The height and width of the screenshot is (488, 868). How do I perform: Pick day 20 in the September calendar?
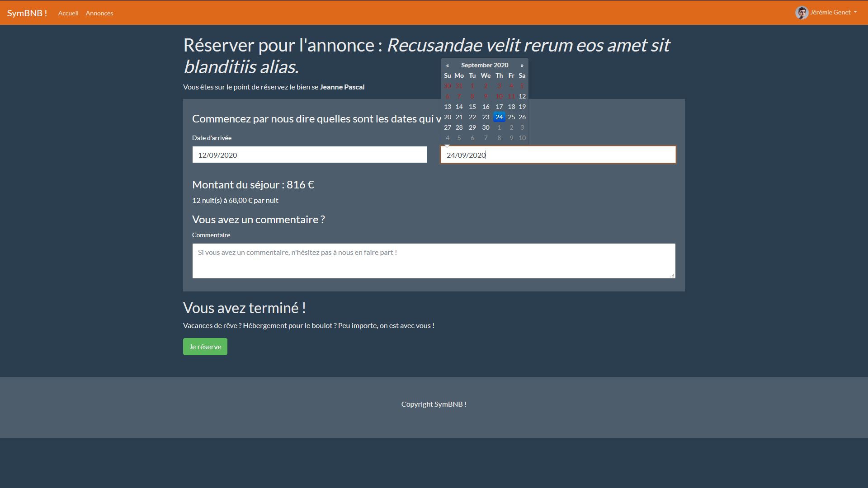point(447,117)
